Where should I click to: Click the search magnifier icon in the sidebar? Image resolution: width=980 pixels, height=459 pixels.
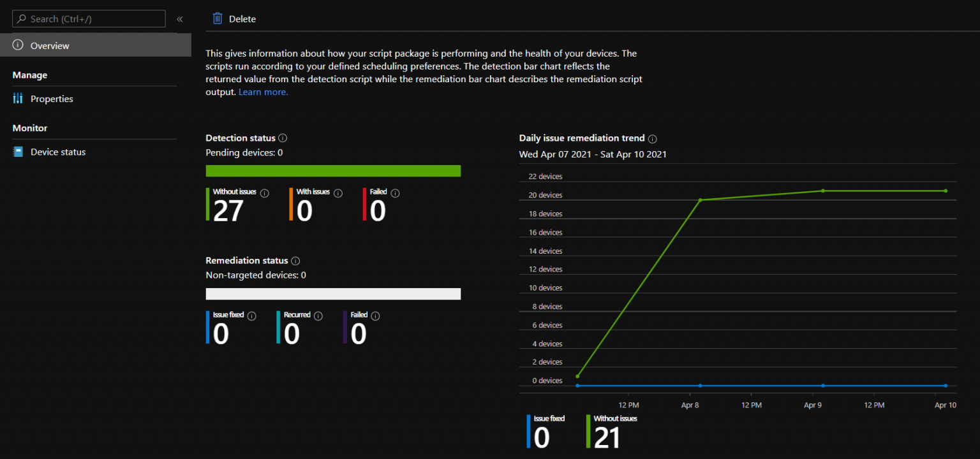tap(21, 18)
